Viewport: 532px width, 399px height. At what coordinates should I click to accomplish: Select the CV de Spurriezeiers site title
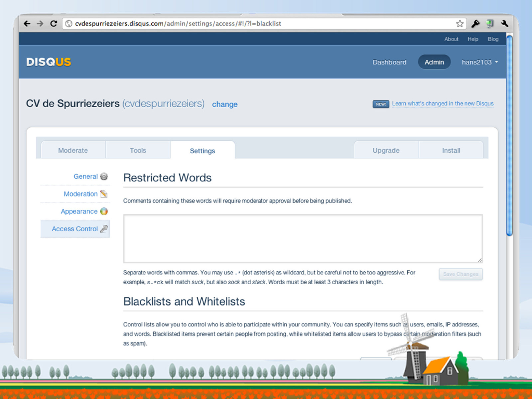(x=73, y=103)
